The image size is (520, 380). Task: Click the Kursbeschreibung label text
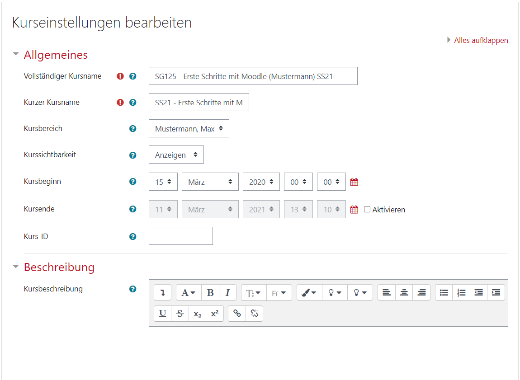[x=53, y=289]
